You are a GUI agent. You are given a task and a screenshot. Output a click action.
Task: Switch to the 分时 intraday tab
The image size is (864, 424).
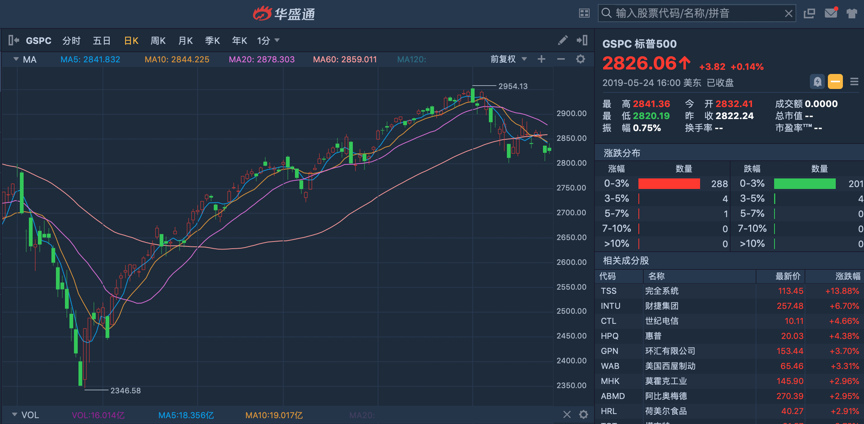coord(71,40)
